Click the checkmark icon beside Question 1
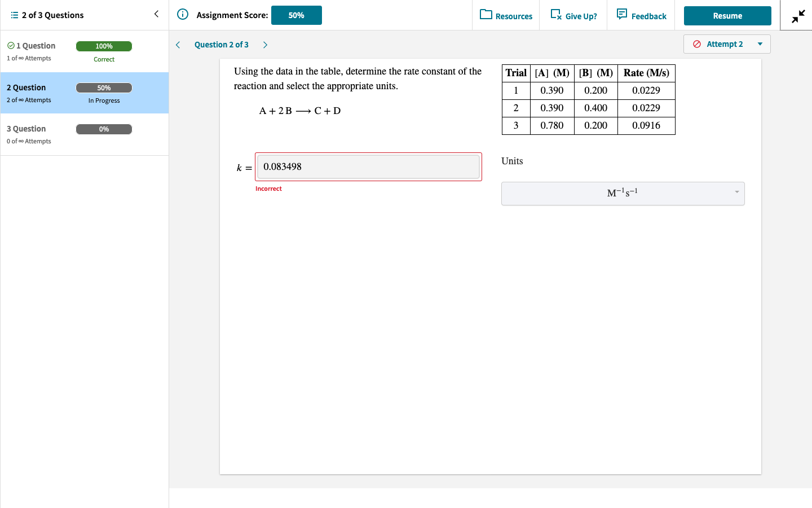Viewport: 812px width, 508px height. (12, 45)
